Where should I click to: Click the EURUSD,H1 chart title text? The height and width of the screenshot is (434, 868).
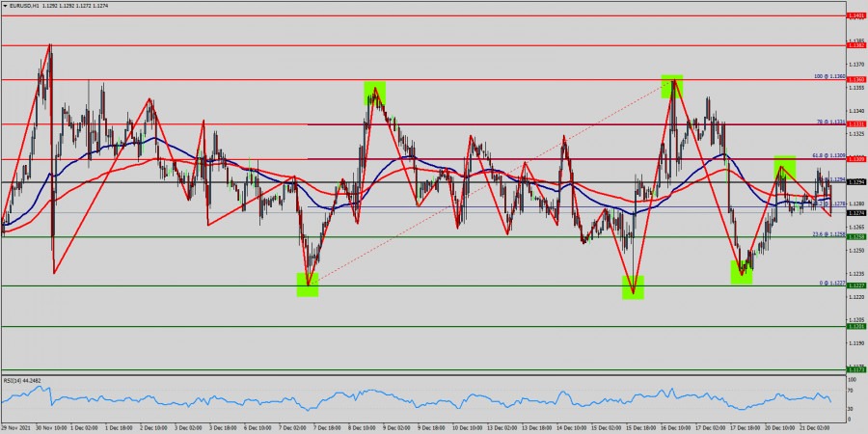pos(26,6)
